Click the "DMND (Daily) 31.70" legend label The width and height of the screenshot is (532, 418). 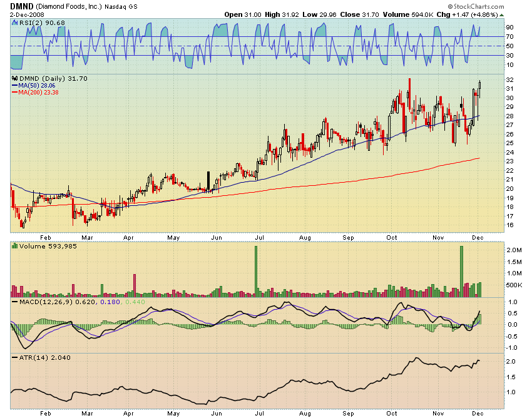53,78
